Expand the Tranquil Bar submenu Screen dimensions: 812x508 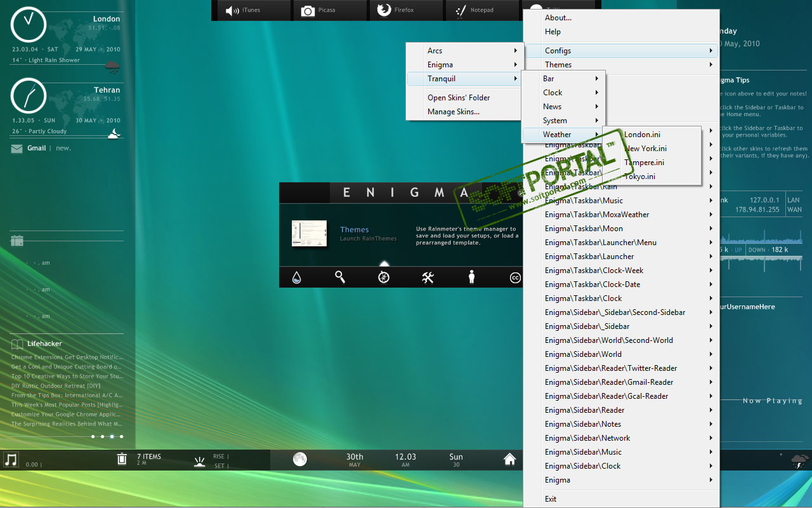pyautogui.click(x=563, y=79)
